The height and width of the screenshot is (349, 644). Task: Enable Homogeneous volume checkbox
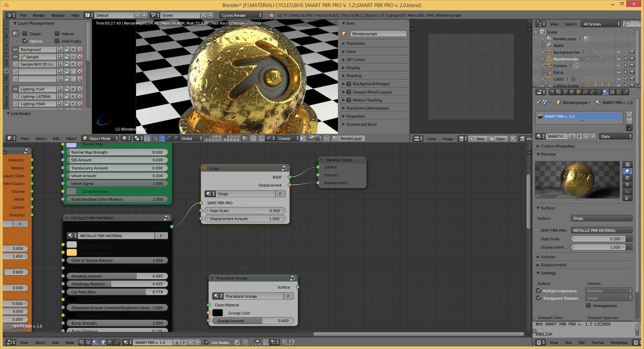tap(588, 305)
